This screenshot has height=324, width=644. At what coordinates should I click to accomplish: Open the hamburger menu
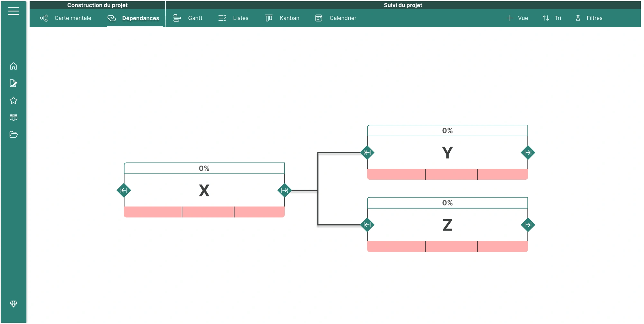click(14, 11)
